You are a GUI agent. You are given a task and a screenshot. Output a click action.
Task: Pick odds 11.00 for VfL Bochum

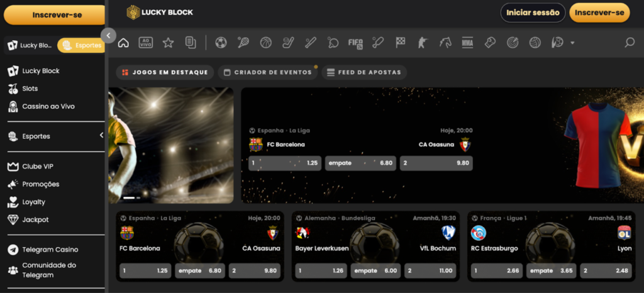coord(430,271)
